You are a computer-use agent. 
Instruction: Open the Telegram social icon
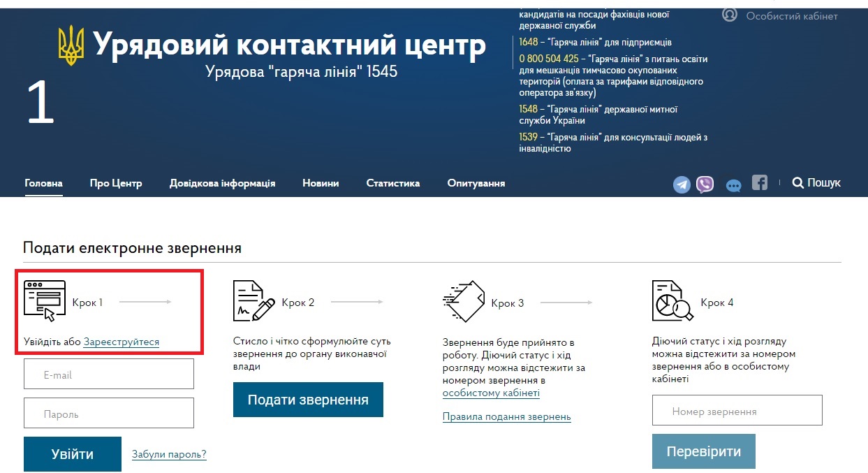(x=682, y=184)
